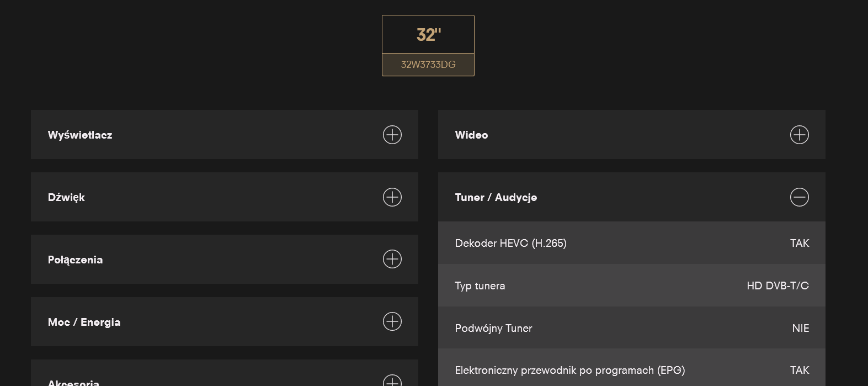Expand the Wideo specifications header
Viewport: 868px width, 386px height.
(x=632, y=135)
